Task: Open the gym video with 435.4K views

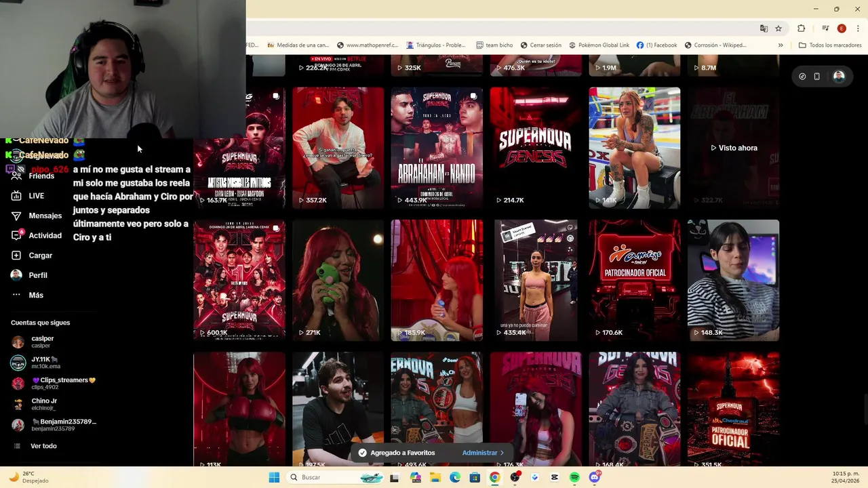Action: point(536,279)
